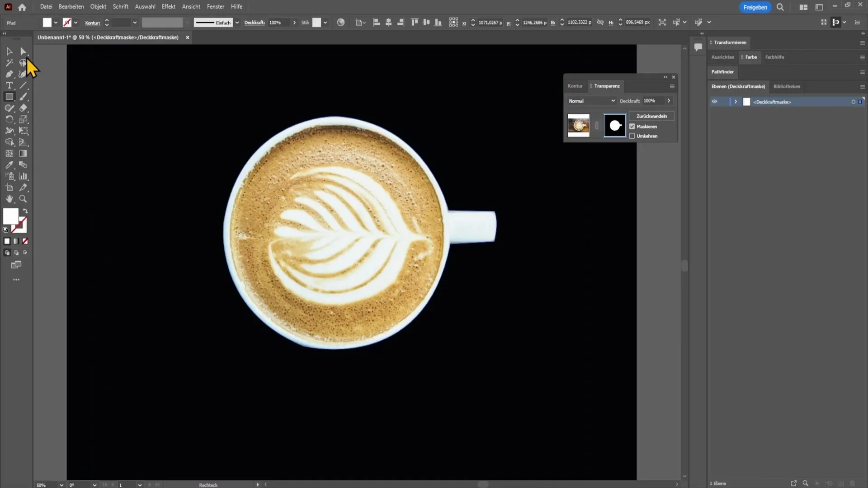Screen dimensions: 868x488
Task: Select the Free Transform tool
Action: (23, 131)
